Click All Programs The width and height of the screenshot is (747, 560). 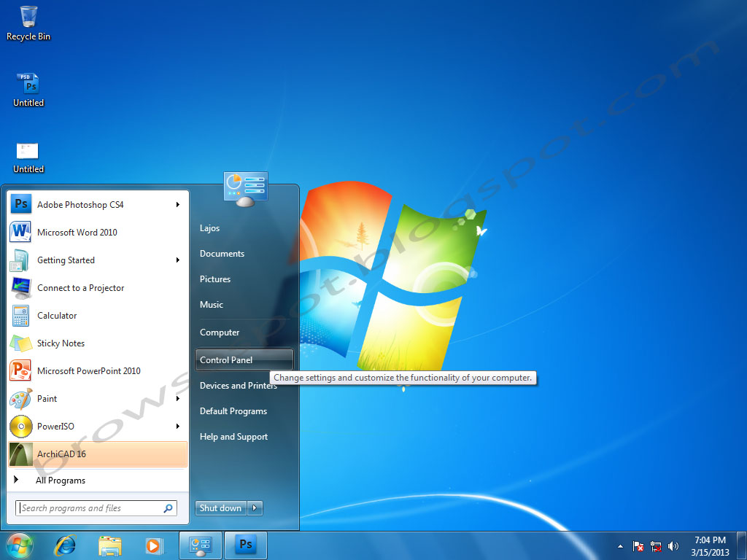(61, 481)
